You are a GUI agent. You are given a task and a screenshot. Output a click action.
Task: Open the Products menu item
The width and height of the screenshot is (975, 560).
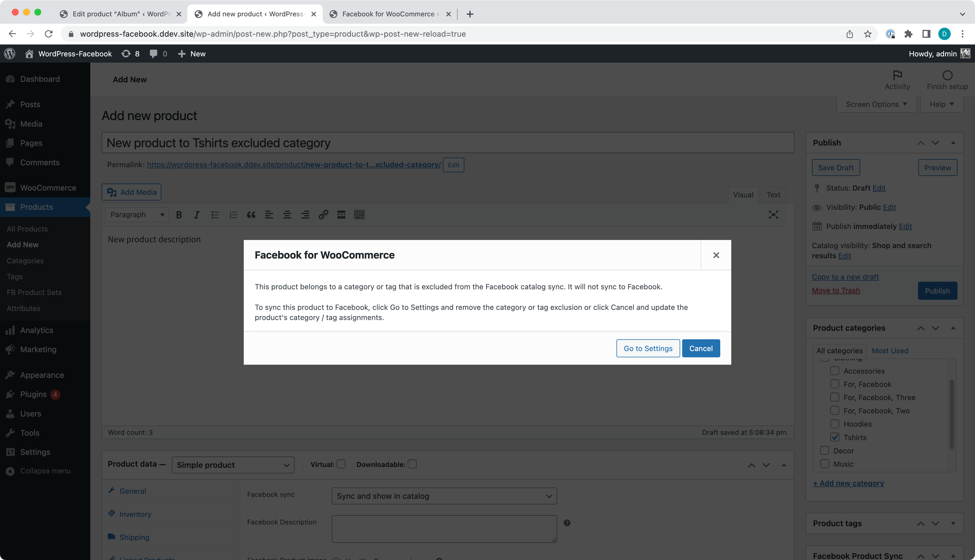pos(36,207)
